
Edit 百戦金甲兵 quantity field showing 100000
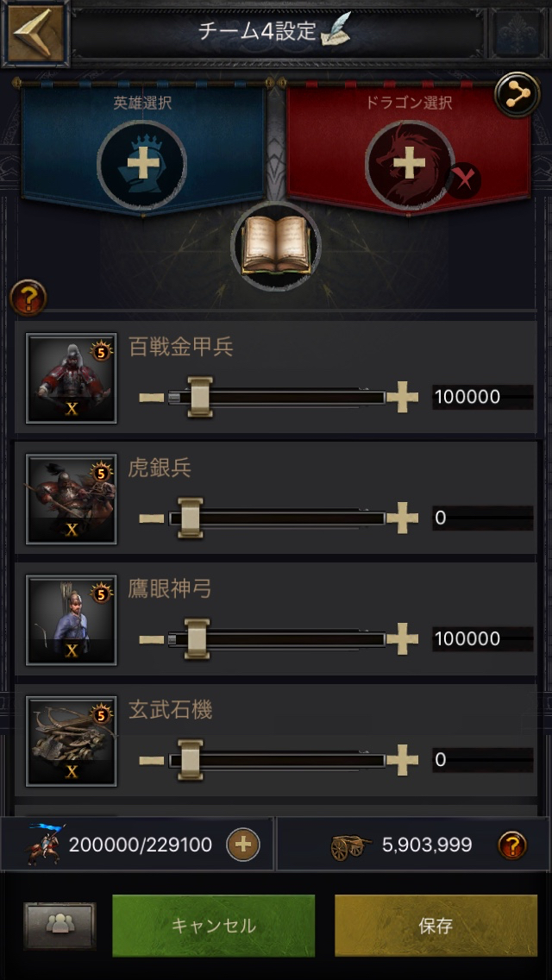[483, 398]
